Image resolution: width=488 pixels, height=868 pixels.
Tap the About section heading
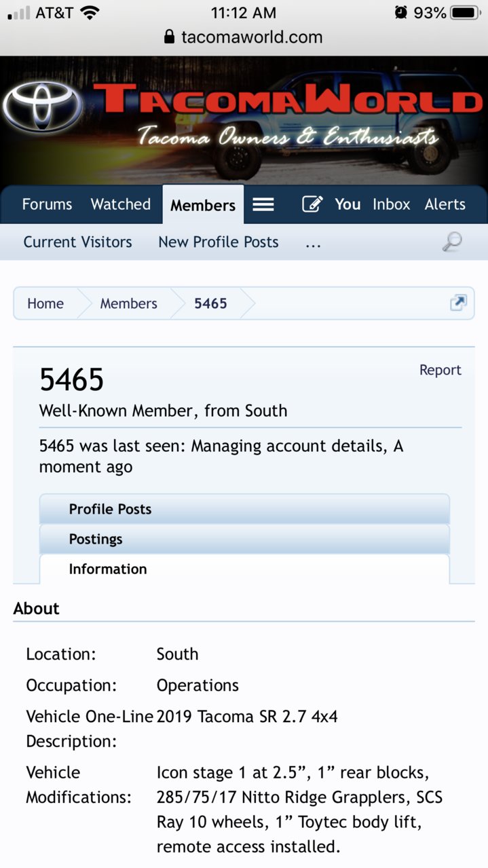[37, 609]
